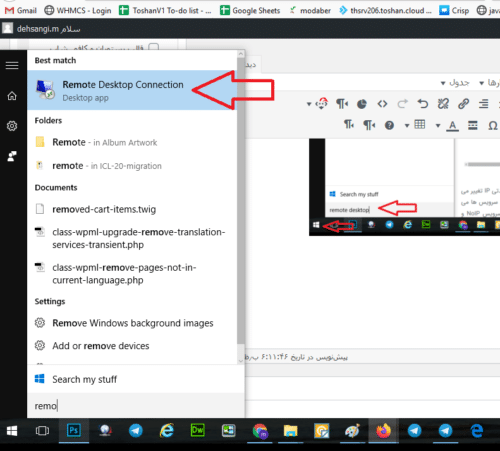Image resolution: width=500 pixels, height=451 pixels.
Task: Switch to Chrome on the taskbar
Action: coord(260,431)
